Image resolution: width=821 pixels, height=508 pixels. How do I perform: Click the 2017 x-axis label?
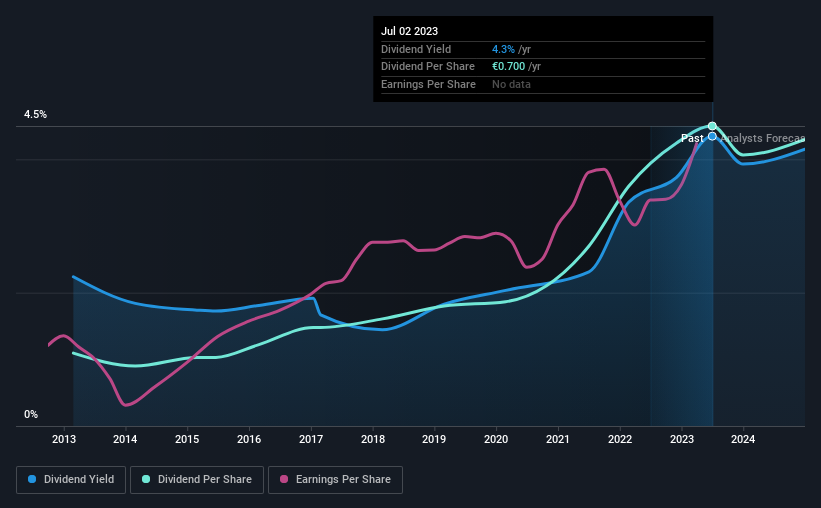(311, 439)
